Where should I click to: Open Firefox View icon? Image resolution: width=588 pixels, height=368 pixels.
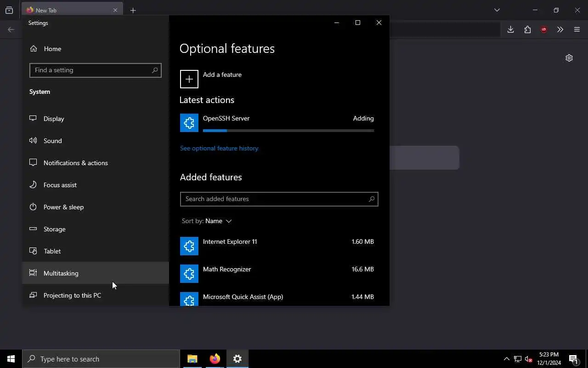pyautogui.click(x=9, y=10)
